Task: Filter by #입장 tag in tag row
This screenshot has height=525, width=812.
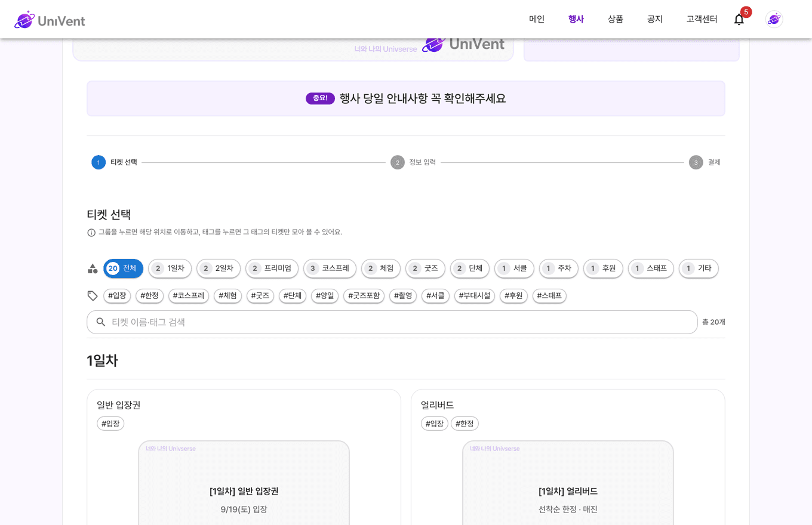Action: (117, 296)
